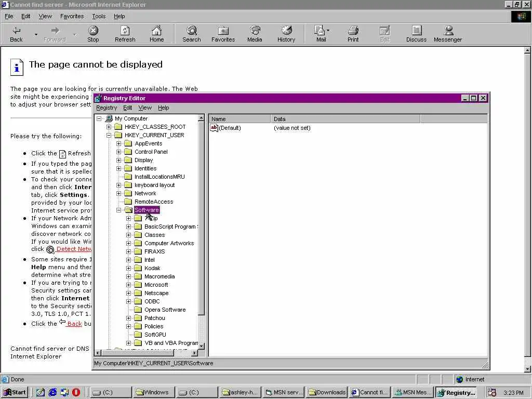Expand the Netscape key
This screenshot has width=532, height=399.
tap(129, 293)
